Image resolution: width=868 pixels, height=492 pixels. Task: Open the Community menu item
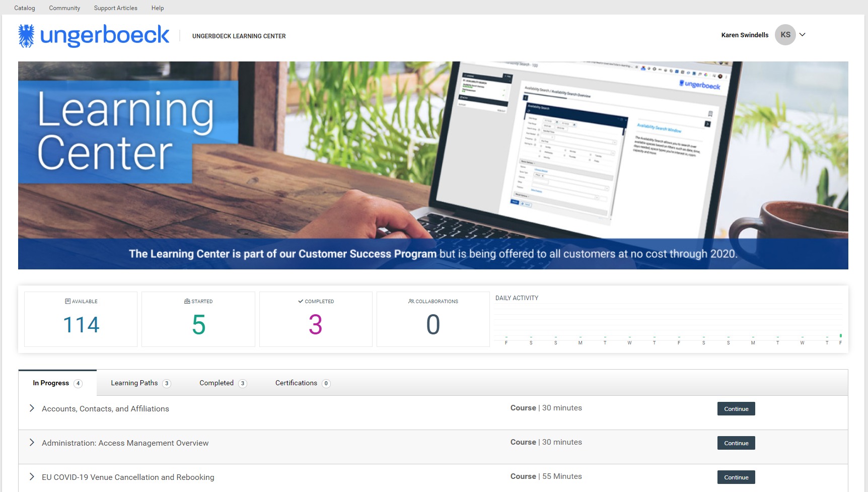click(64, 8)
